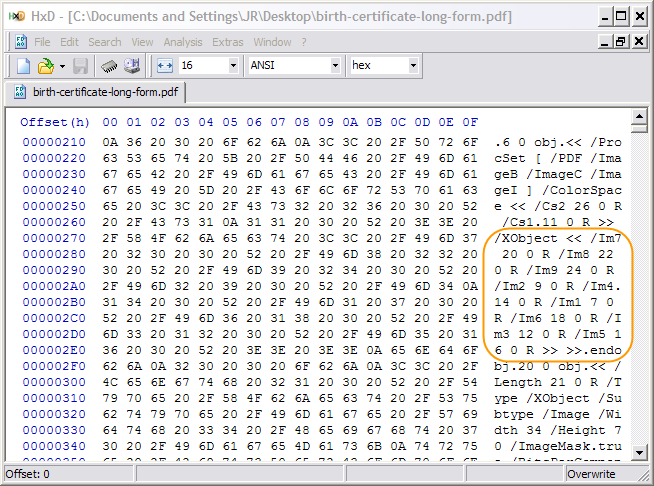The width and height of the screenshot is (654, 486).
Task: Click the 00 column header
Action: click(110, 122)
